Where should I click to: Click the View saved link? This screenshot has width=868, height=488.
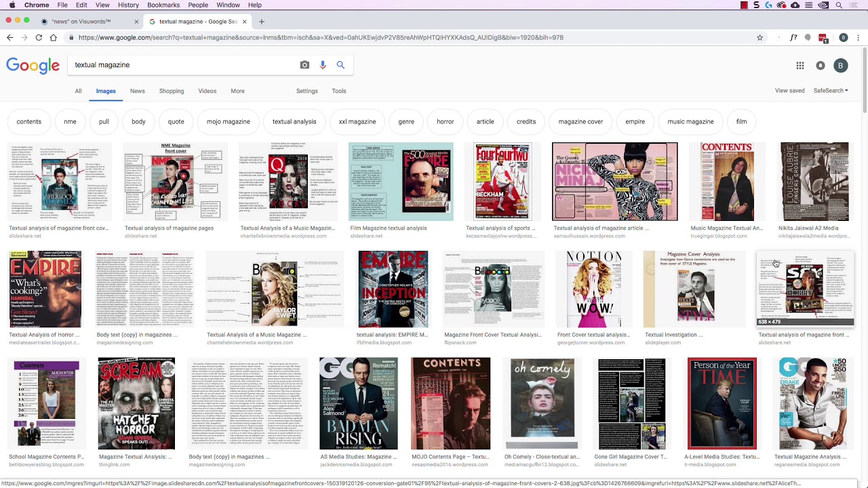(x=790, y=91)
